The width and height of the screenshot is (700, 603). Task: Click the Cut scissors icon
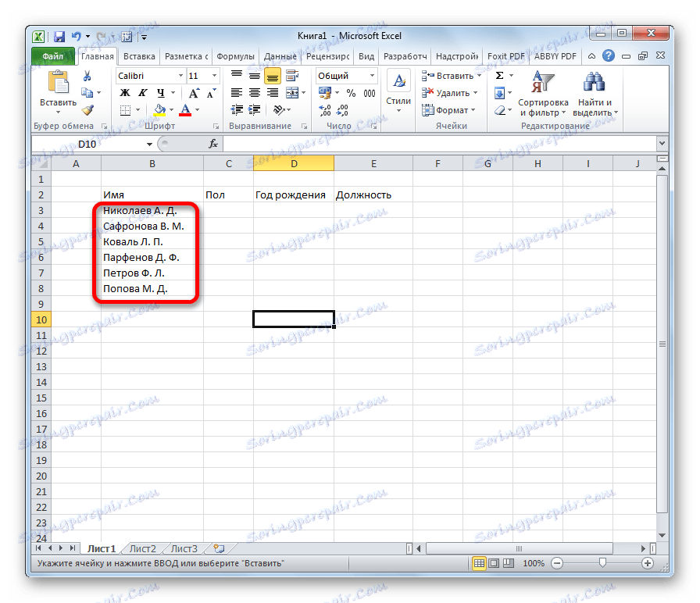click(x=87, y=76)
